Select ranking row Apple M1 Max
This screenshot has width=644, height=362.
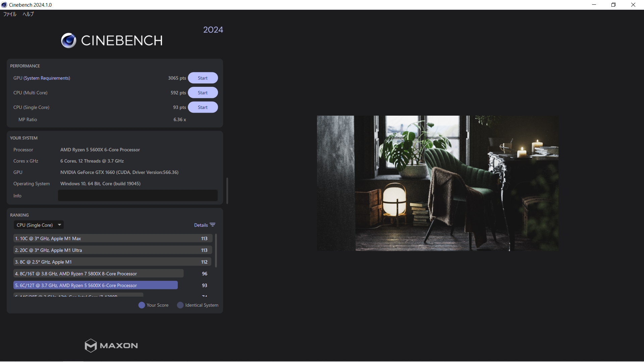coord(113,238)
